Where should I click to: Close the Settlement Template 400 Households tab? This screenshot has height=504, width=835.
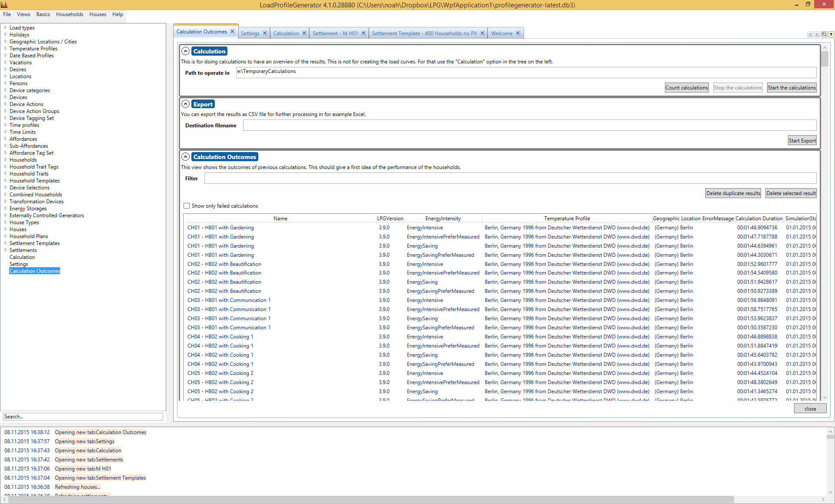[x=482, y=33]
